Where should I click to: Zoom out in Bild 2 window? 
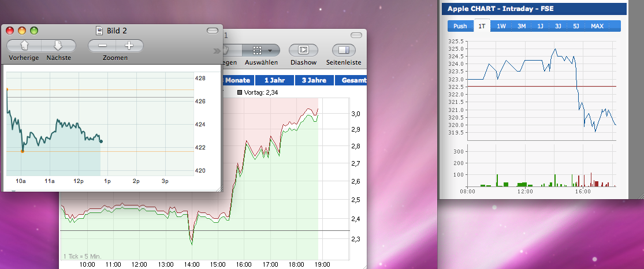[102, 46]
